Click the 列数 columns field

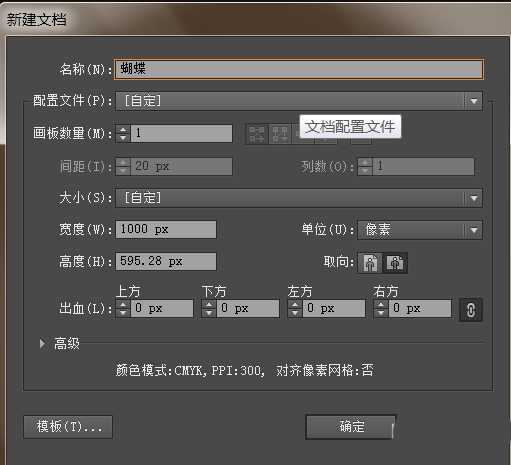click(x=423, y=166)
